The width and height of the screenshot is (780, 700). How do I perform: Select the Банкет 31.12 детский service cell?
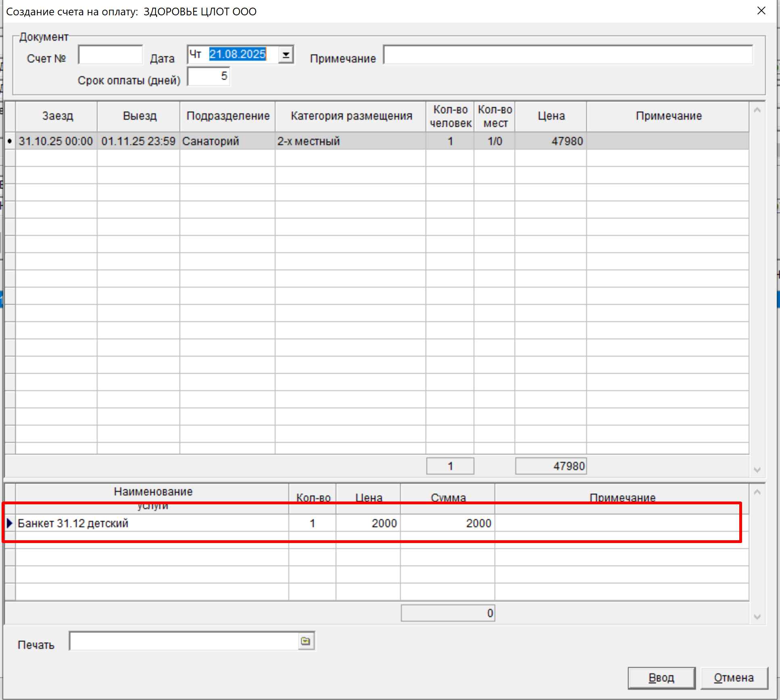tap(151, 523)
